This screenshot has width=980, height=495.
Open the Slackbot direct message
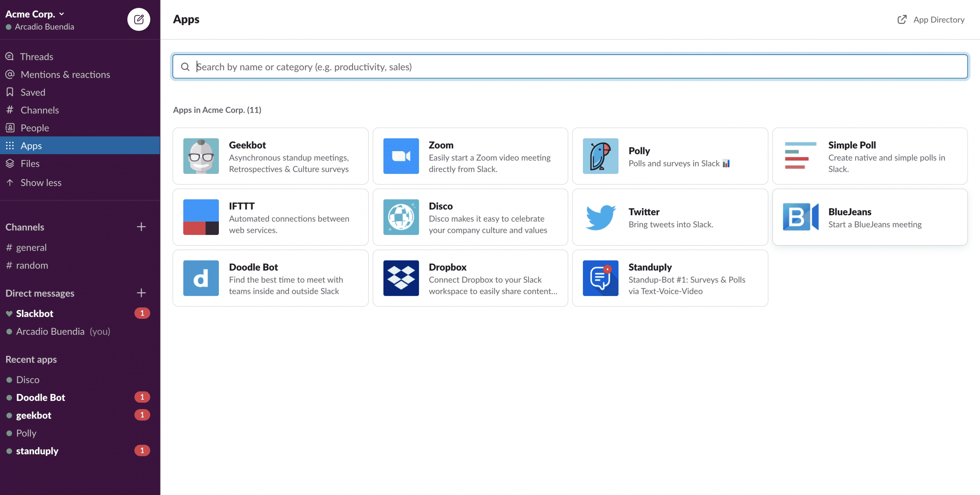[80, 313]
